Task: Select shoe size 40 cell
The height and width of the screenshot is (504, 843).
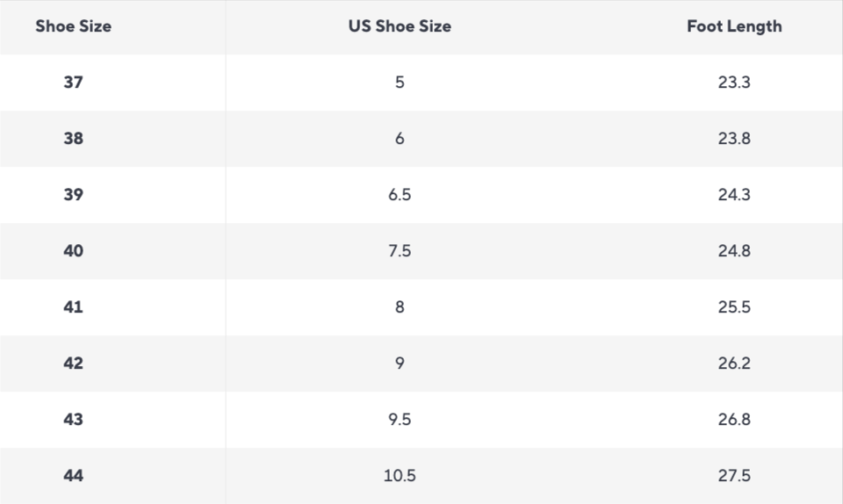Action: (x=74, y=251)
